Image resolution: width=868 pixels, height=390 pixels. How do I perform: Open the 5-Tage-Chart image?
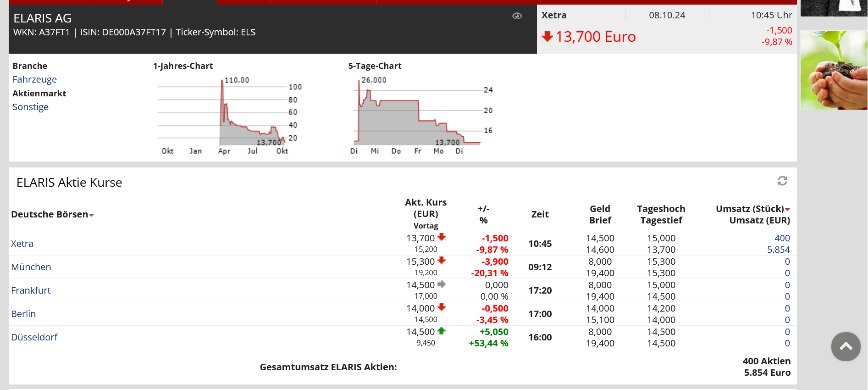[420, 115]
